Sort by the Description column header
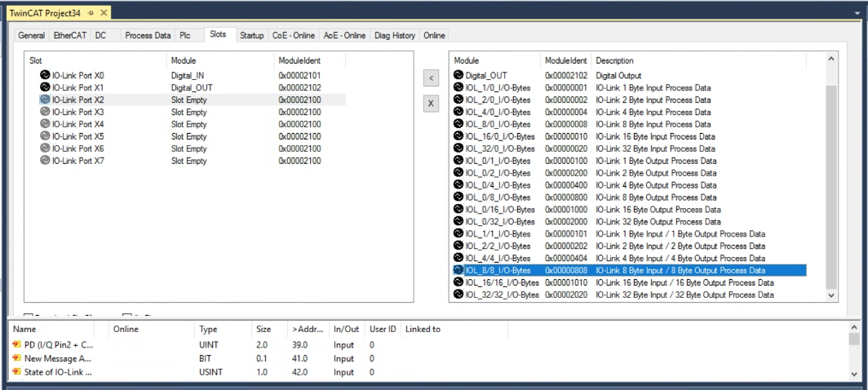868x390 pixels. tap(698, 60)
